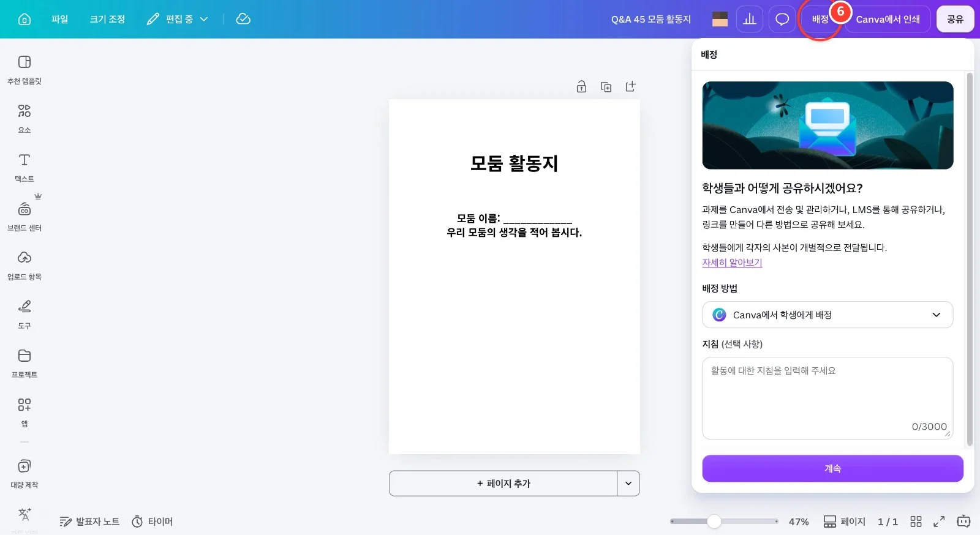Click the purple 계속 button
Viewport: 980px width, 535px height.
click(832, 468)
